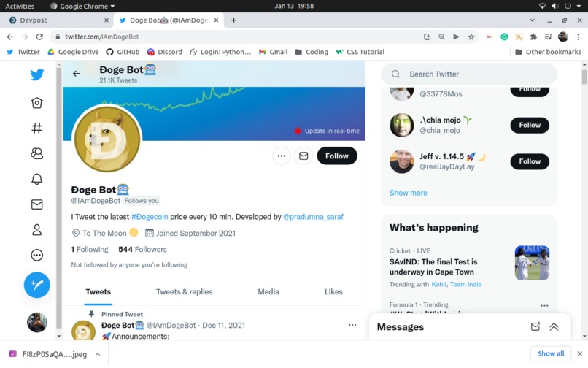588x368 pixels.
Task: Open a new browser tab
Action: [x=233, y=20]
